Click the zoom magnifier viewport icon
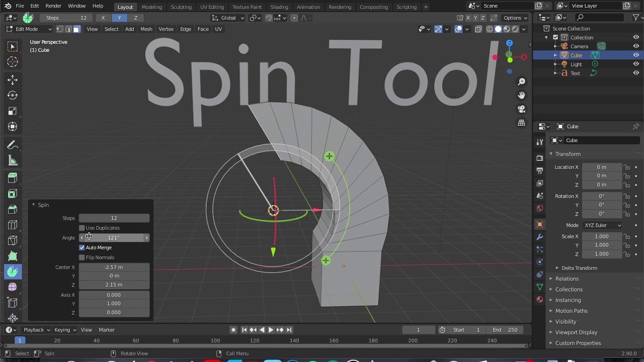This screenshot has height=362, width=644. coord(522,81)
